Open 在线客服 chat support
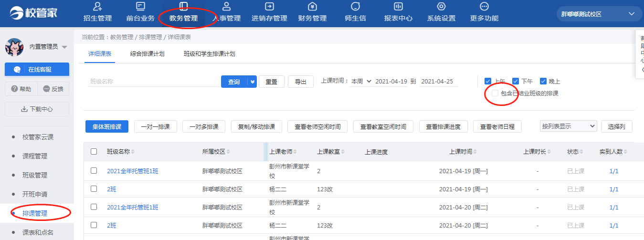This screenshot has height=240, width=644. (37, 70)
